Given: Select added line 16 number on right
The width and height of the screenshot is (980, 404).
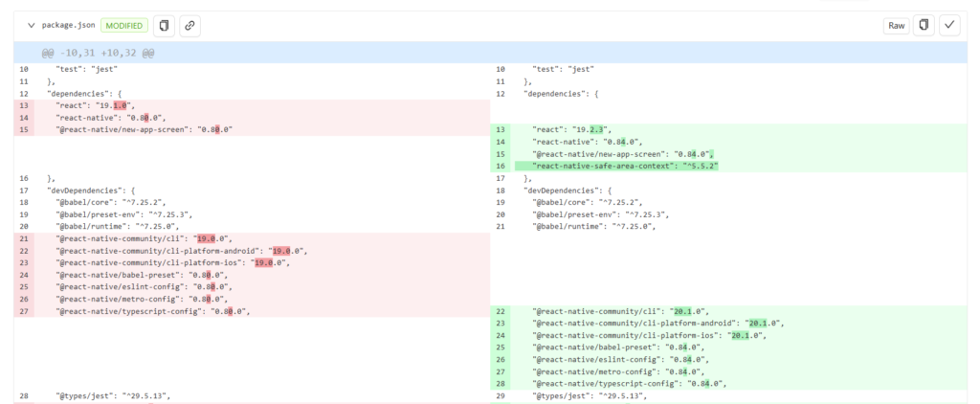Looking at the screenshot, I should [501, 166].
